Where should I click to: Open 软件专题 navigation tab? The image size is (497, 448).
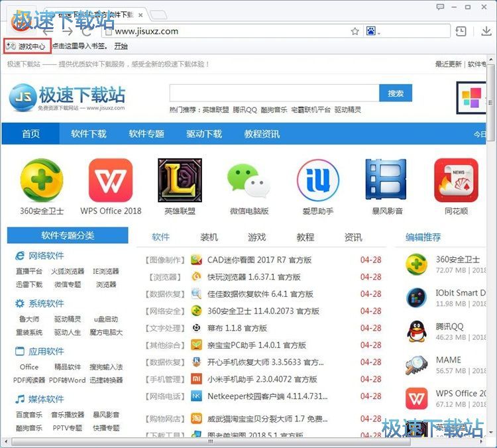[x=146, y=134]
